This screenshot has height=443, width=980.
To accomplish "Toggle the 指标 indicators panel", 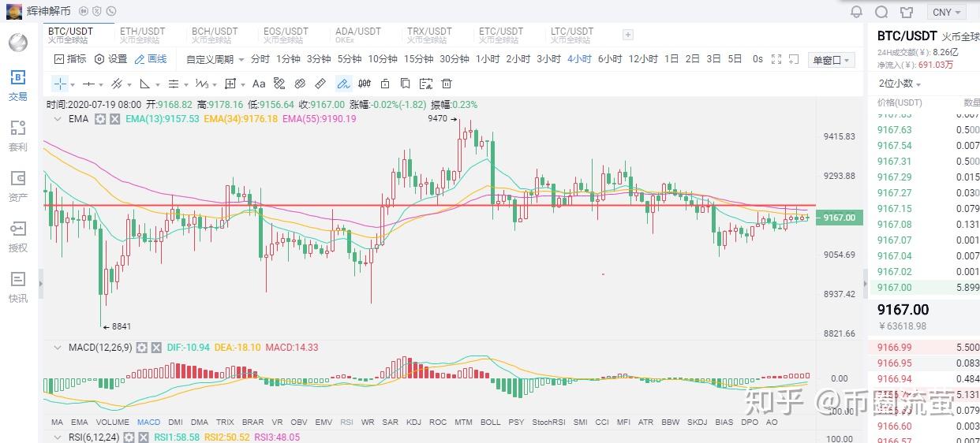I will pos(70,59).
